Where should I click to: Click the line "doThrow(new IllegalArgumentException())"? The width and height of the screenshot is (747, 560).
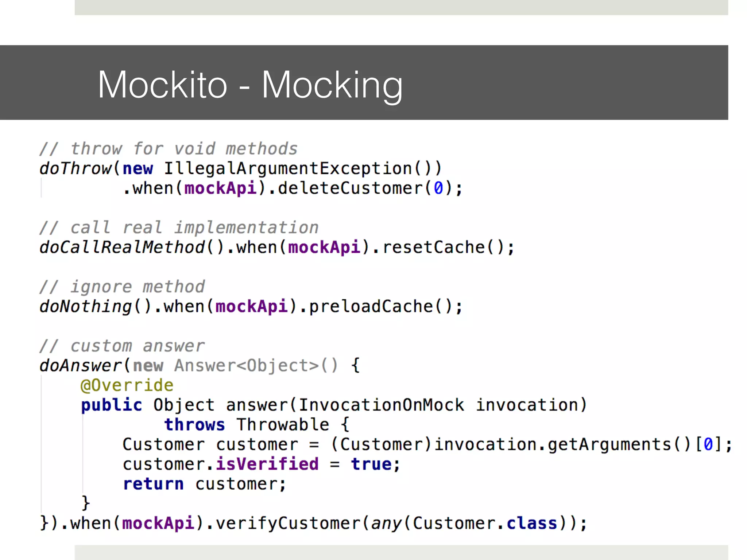point(241,169)
